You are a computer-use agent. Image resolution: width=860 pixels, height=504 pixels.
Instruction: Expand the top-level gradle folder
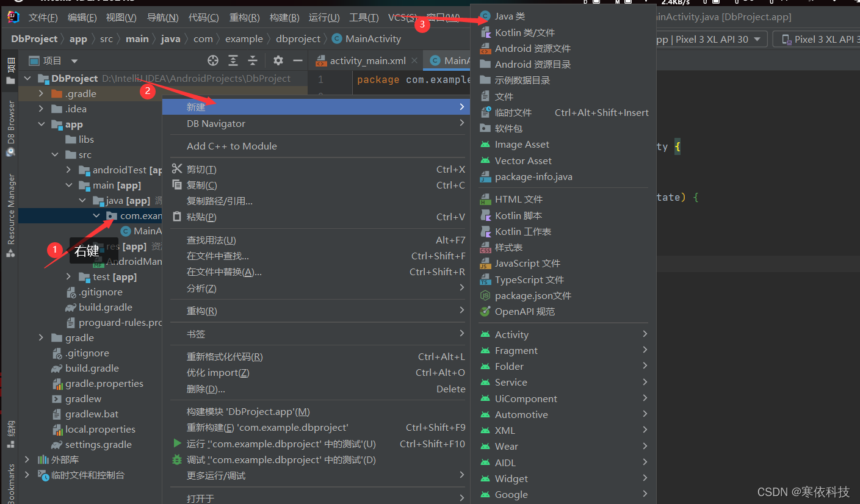pyautogui.click(x=41, y=337)
